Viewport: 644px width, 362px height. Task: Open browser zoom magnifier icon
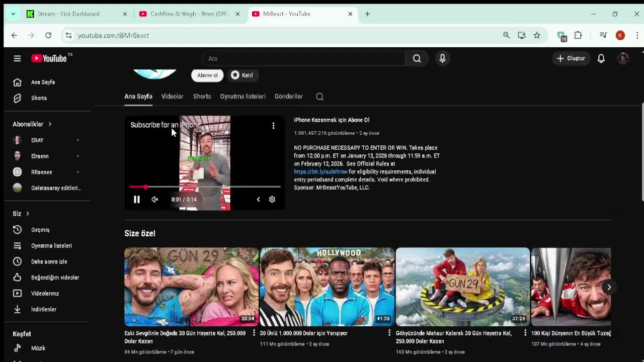[506, 35]
